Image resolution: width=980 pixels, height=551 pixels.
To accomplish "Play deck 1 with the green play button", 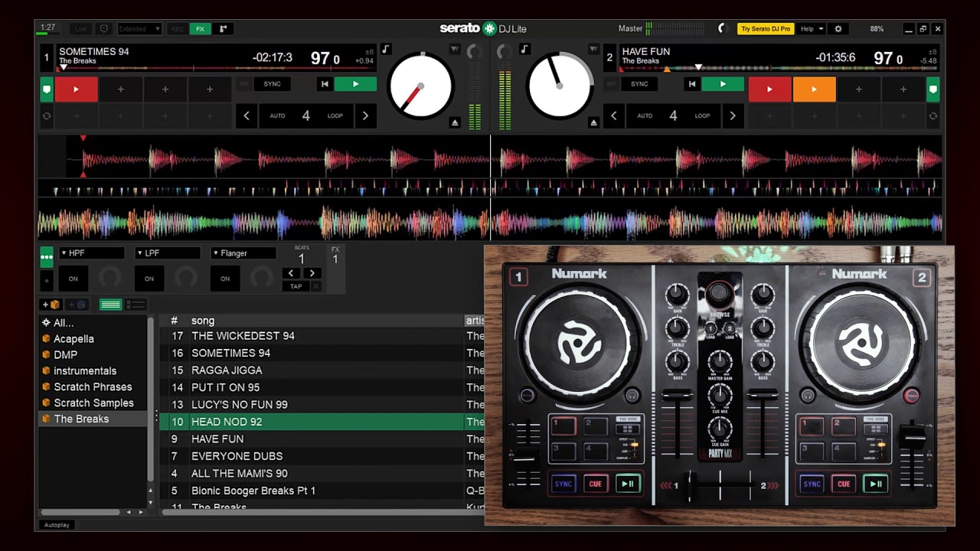I will (355, 84).
